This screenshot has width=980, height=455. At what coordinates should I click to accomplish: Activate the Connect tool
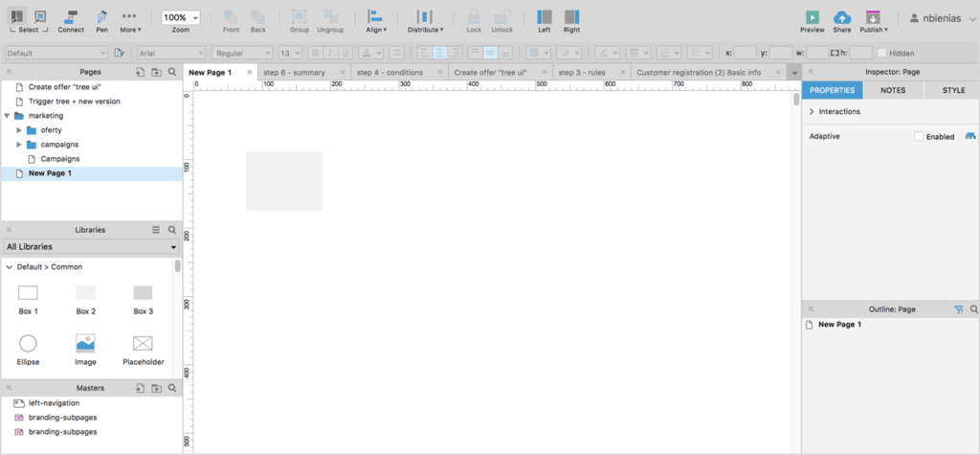[x=71, y=21]
